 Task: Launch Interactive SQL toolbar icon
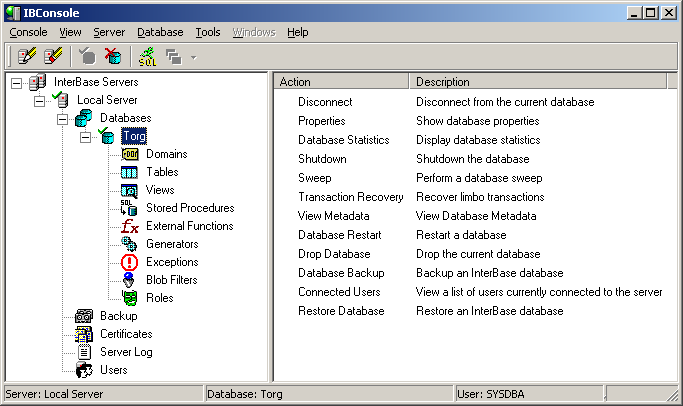pos(147,57)
